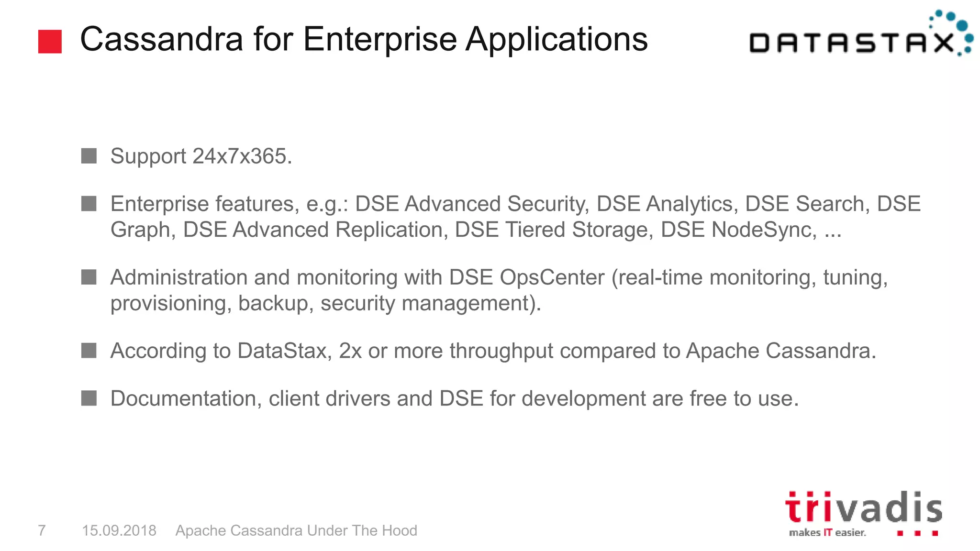Click the red square beside slide title
This screenshot has width=980, height=551.
(50, 42)
